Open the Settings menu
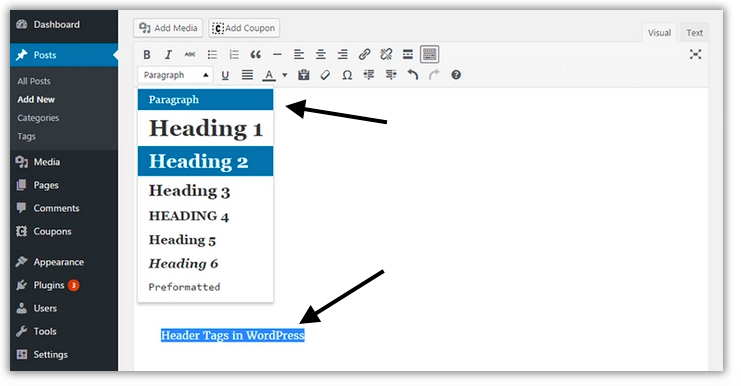This screenshot has height=386, width=741. coord(64,355)
